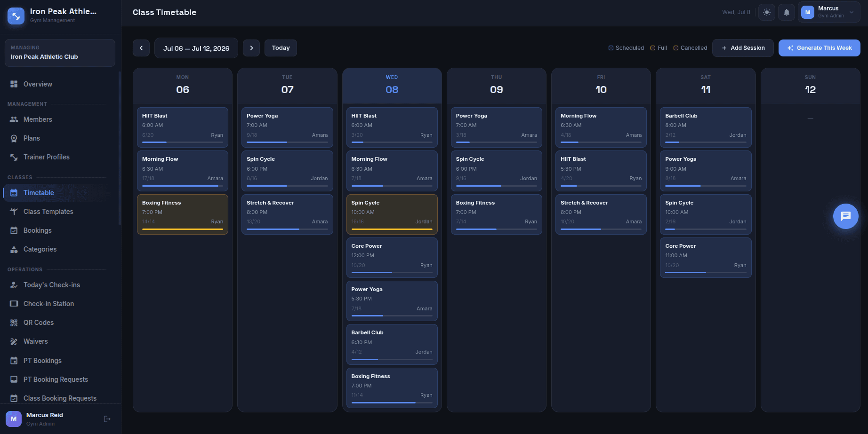868x434 pixels.
Task: Open notifications bell icon
Action: pyautogui.click(x=787, y=12)
